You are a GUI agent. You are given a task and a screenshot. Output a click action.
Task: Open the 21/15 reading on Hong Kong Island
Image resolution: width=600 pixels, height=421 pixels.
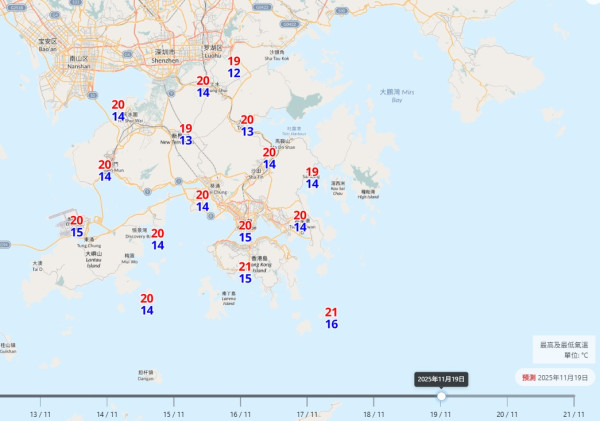[x=245, y=272]
